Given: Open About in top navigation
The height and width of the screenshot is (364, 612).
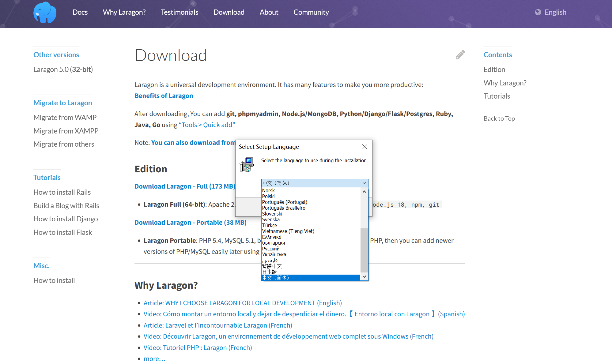Looking at the screenshot, I should point(269,12).
